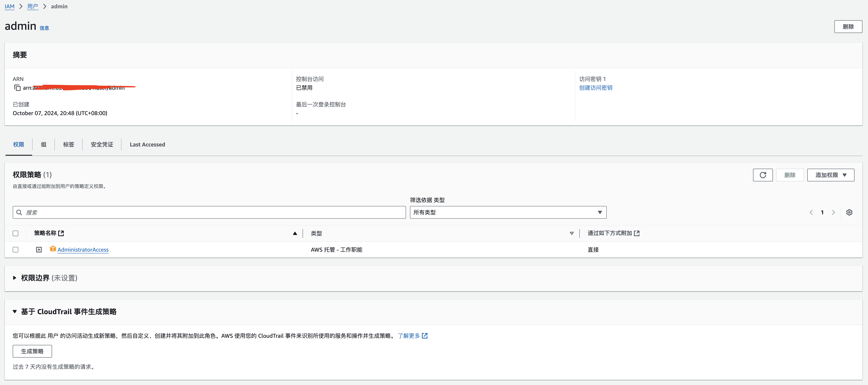Go to next page arrow in pagination
This screenshot has width=868, height=385.
tap(833, 212)
